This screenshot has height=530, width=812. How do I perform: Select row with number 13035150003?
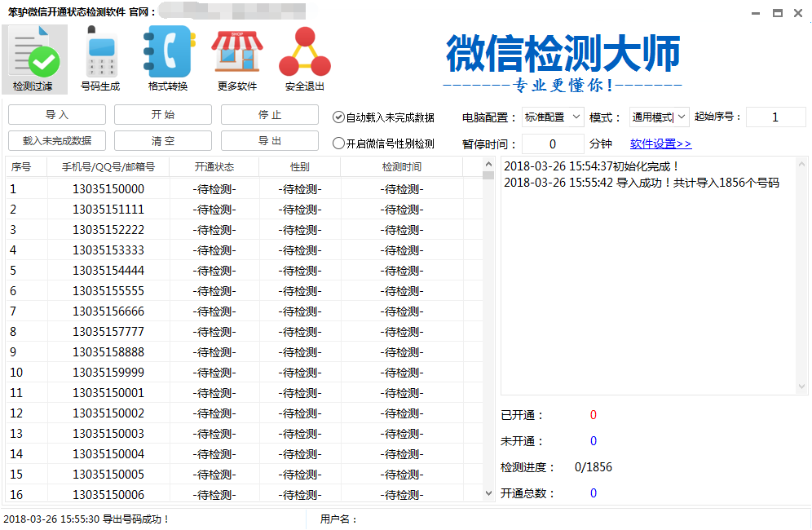pos(245,434)
